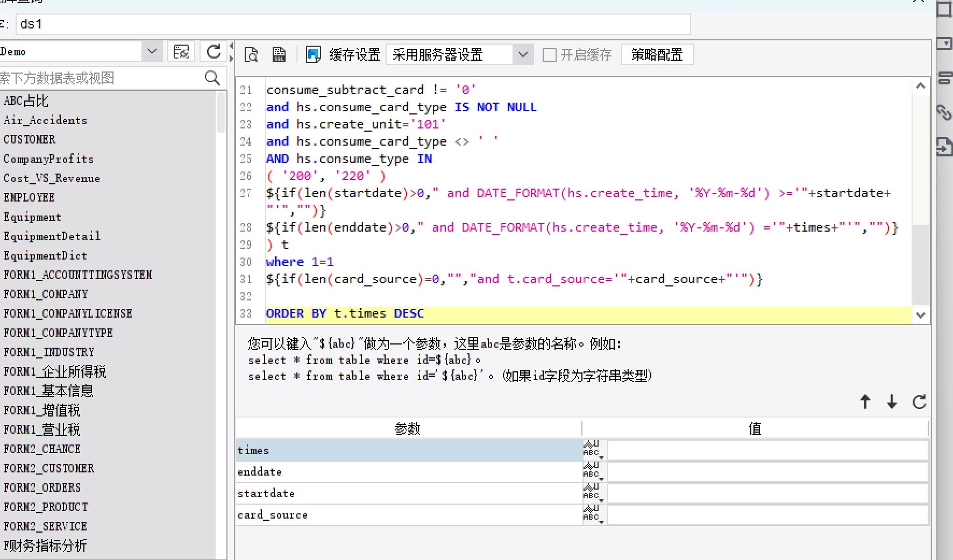Select the EquipmentDetail table
This screenshot has width=953, height=560.
coord(52,236)
